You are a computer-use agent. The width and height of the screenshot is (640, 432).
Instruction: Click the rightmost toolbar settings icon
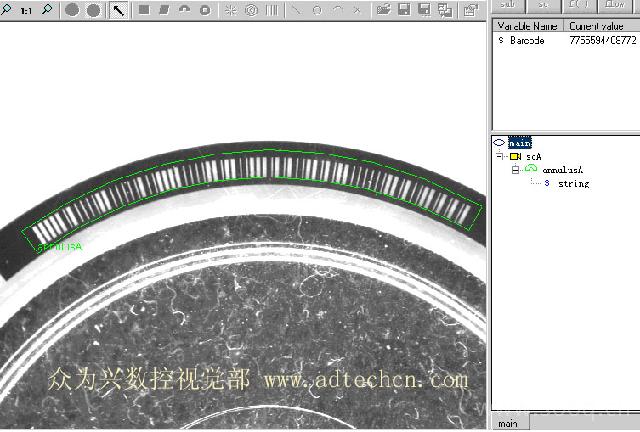470,10
